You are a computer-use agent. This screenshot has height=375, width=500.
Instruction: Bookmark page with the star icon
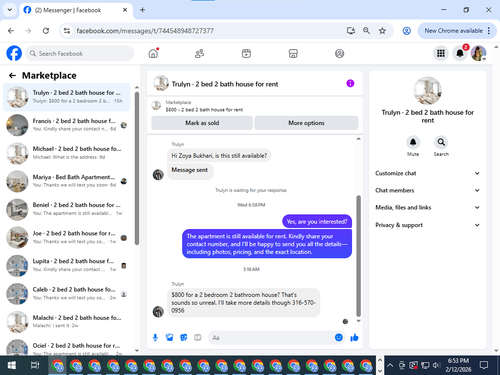tap(382, 31)
